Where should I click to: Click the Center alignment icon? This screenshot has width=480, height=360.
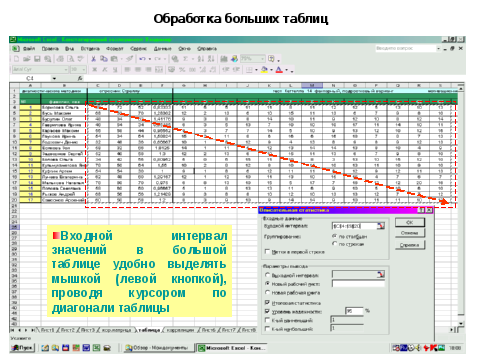coord(138,69)
